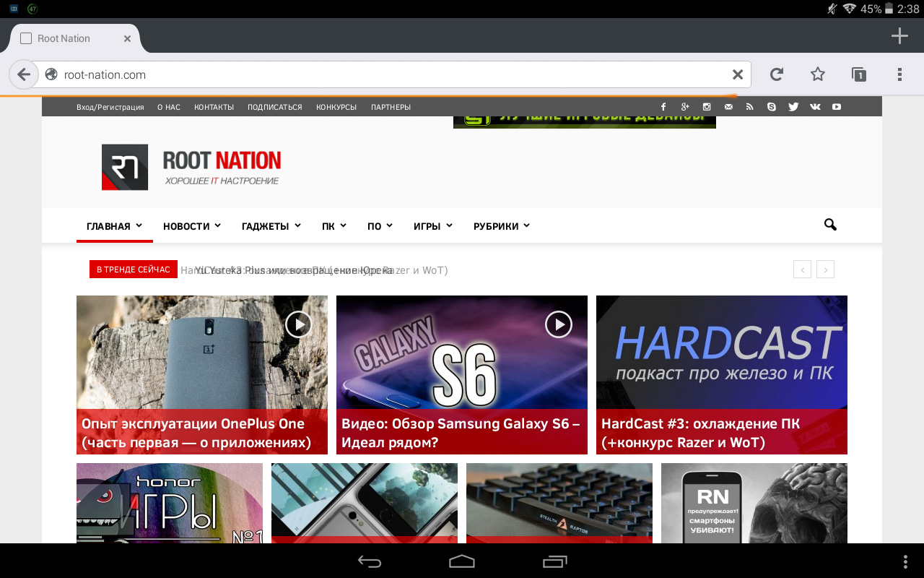Expand the ГАДЖЕТЫ dropdown menu

click(x=271, y=226)
